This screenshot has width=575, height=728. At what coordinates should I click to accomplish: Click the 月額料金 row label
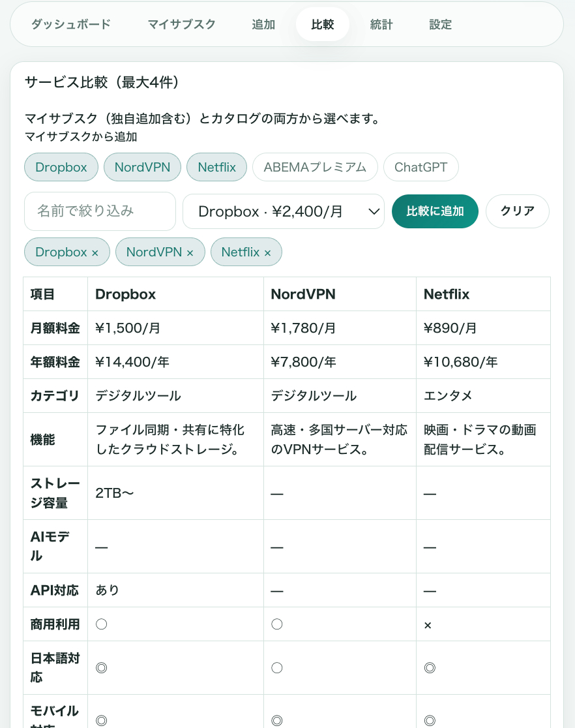(x=55, y=328)
